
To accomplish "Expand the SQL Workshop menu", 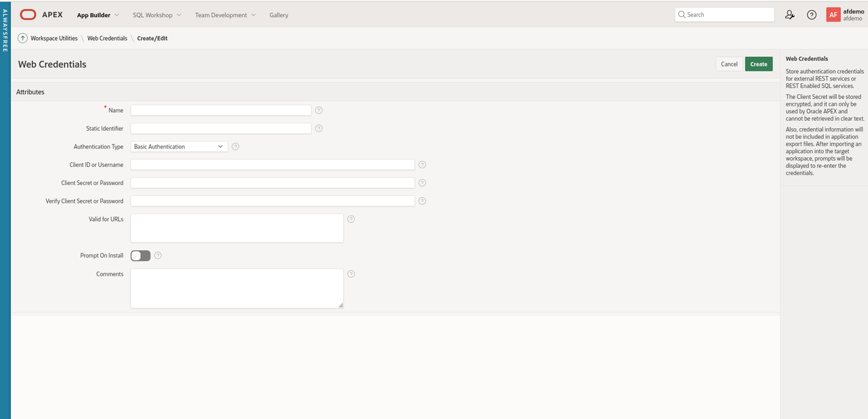I will [157, 15].
